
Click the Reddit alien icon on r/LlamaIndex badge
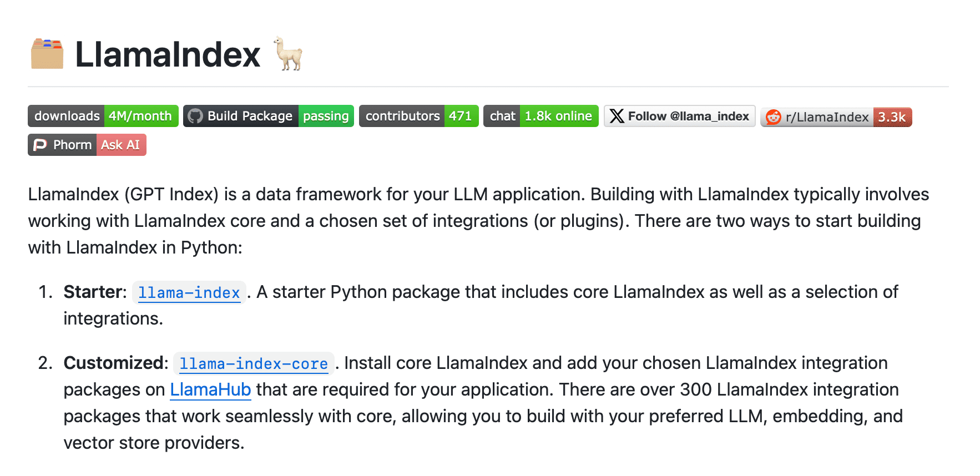coord(774,117)
